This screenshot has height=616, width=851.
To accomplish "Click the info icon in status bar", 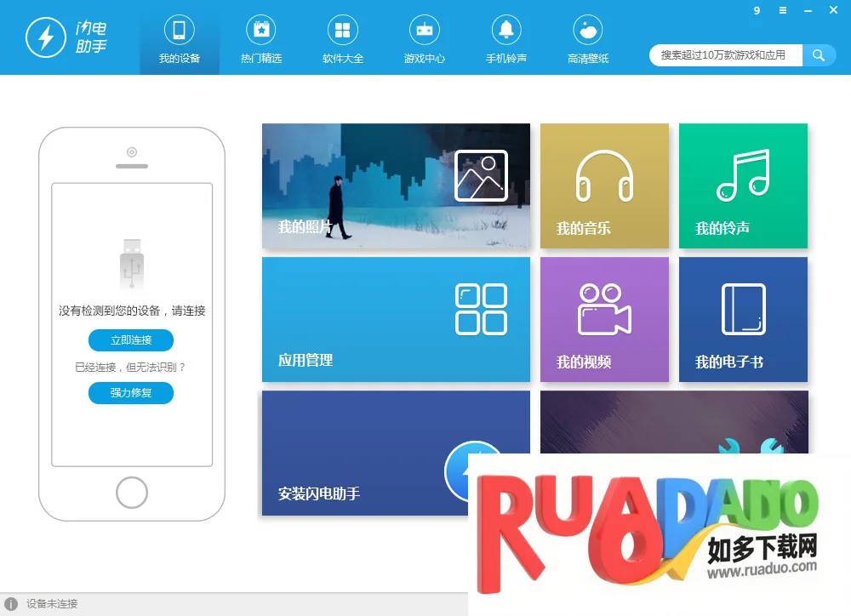I will pos(12,604).
